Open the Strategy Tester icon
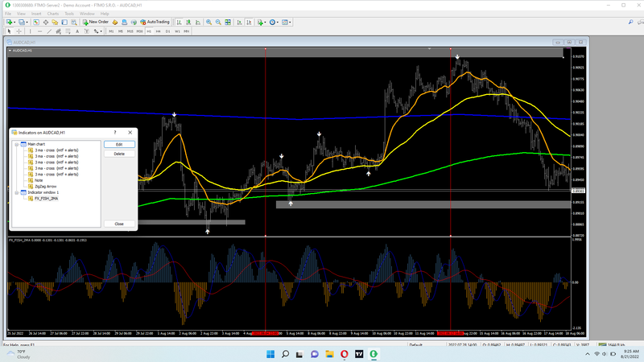 (x=74, y=23)
